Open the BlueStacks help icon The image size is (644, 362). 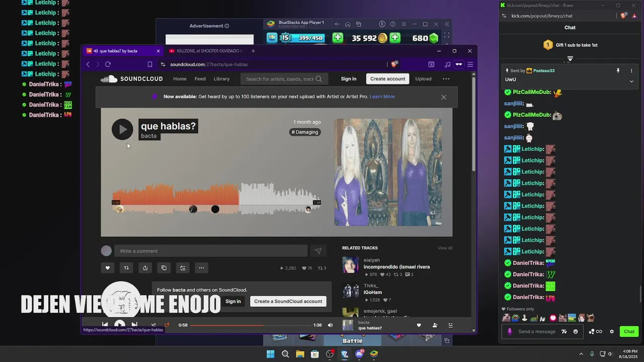(x=393, y=24)
